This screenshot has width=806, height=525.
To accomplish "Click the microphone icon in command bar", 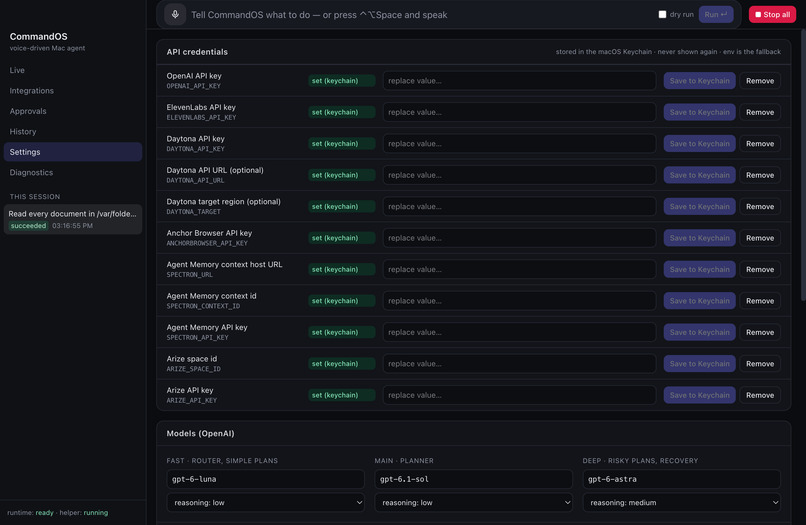I will tap(175, 14).
